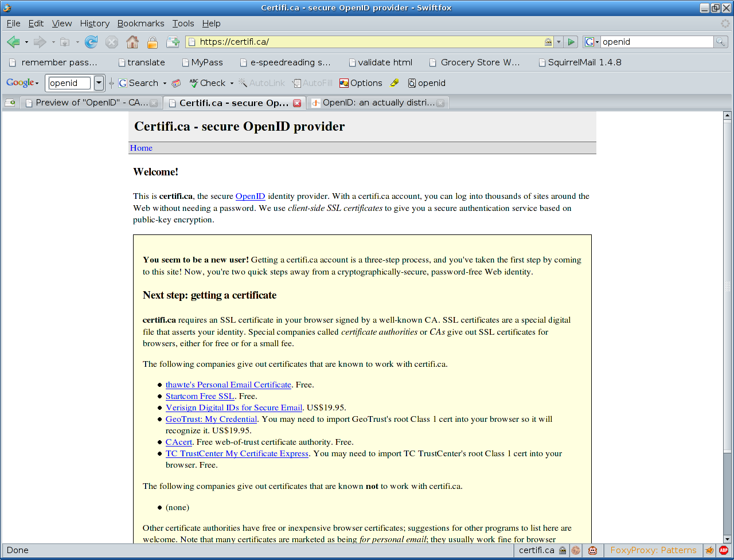Click the Home icon in navigation toolbar
Image resolution: width=734 pixels, height=560 pixels.
132,42
